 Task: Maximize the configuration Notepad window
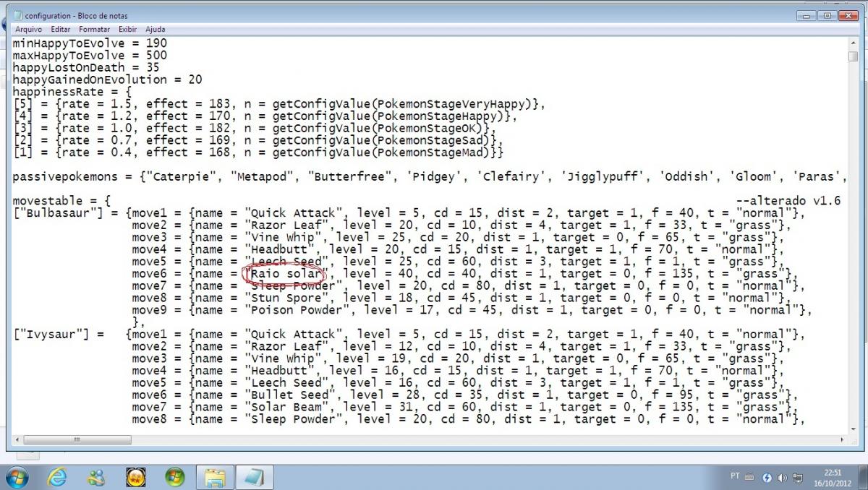[826, 15]
